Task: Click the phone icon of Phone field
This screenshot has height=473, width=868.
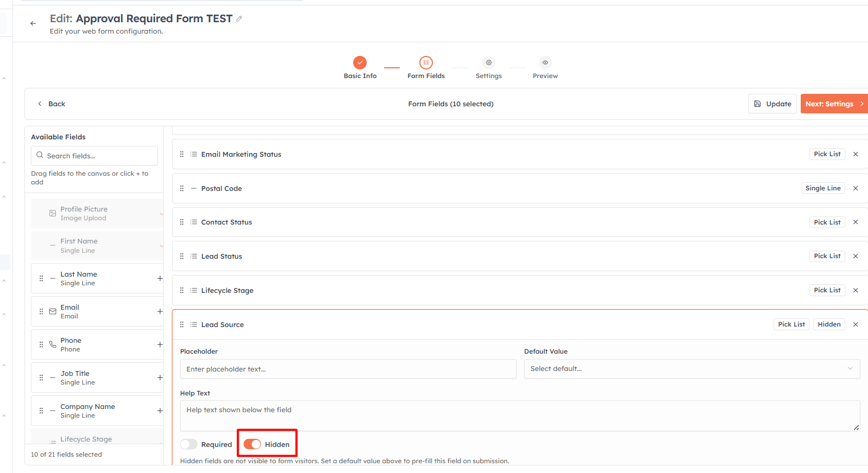Action: click(x=53, y=344)
